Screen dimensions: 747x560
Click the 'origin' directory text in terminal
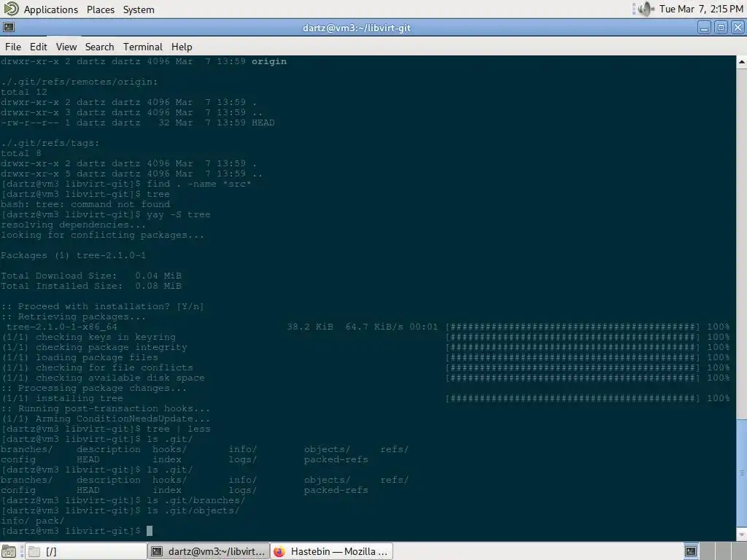coord(269,61)
